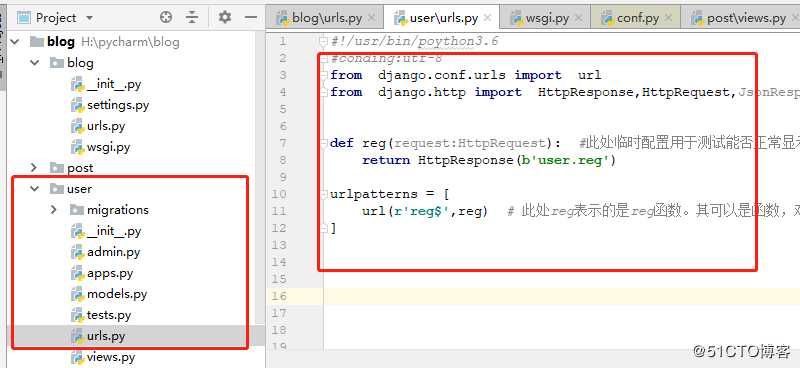Screen dimensions: 800x368
Task: Click the project tree vertical scrollbar
Action: point(260,179)
